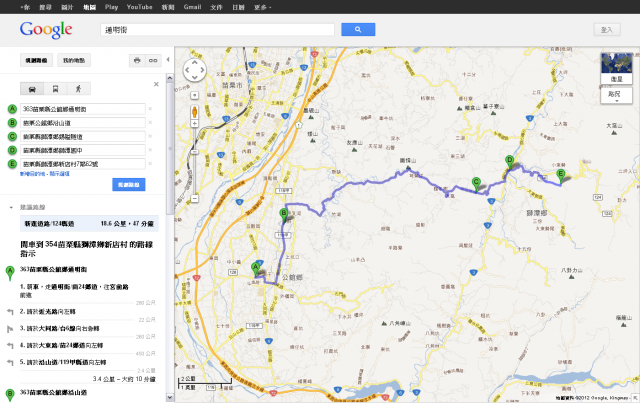This screenshot has width=640, height=403.
Task: Select the public transit travel mode
Action: click(56, 89)
